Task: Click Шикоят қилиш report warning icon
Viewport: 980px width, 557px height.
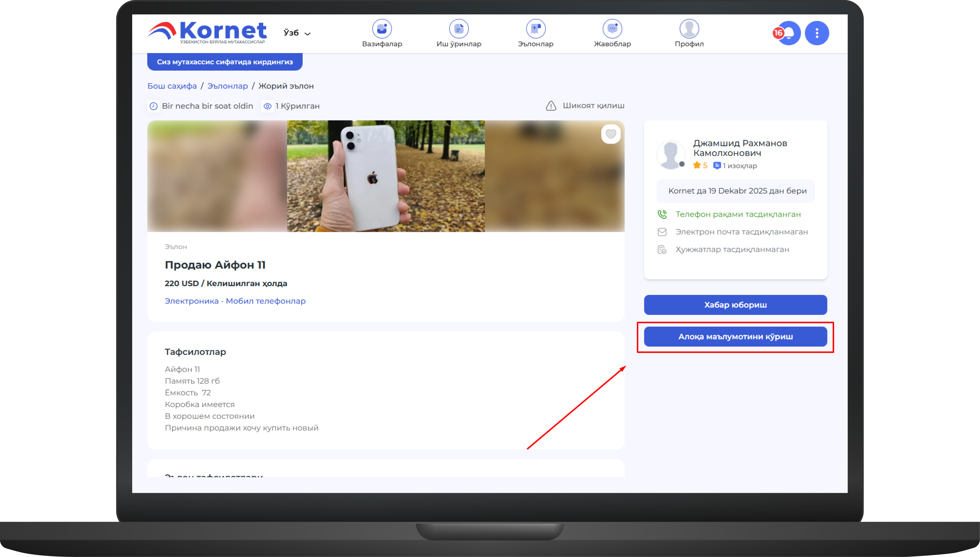Action: click(x=551, y=106)
